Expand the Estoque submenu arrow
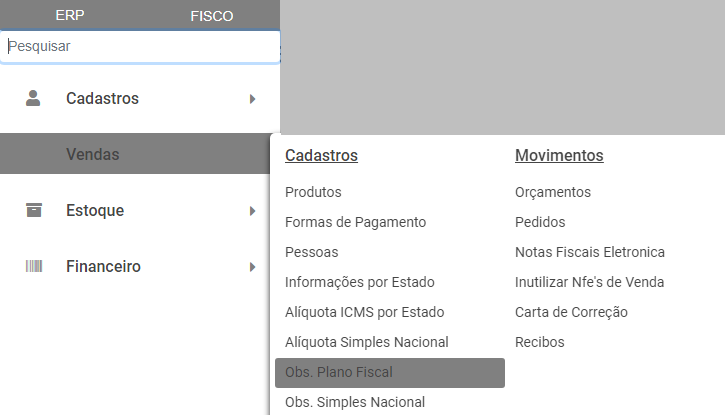Viewport: 725px width, 415px height. 253,211
